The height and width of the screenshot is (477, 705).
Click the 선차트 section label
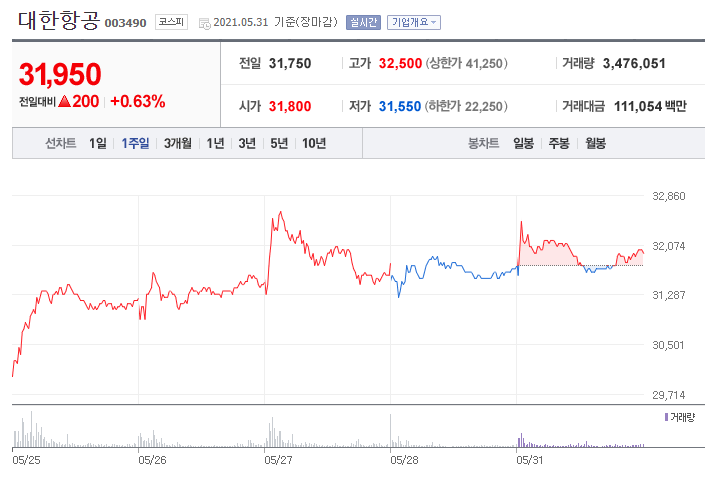point(61,143)
